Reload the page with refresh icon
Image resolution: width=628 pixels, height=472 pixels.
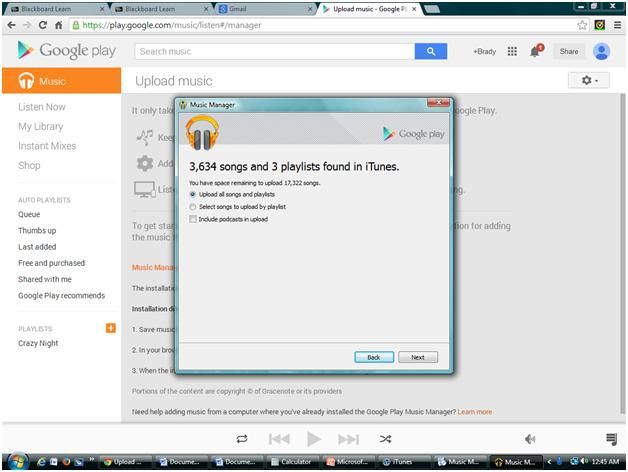tap(43, 25)
